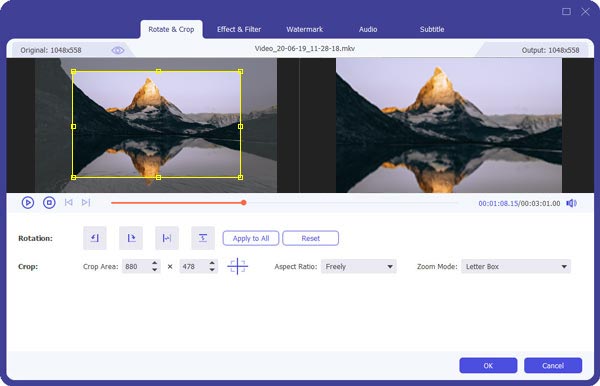The image size is (600, 386).
Task: Rotate video right 90 degrees
Action: click(x=131, y=238)
